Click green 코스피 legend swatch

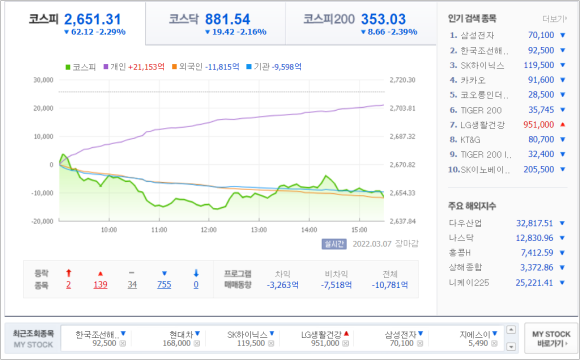68,67
